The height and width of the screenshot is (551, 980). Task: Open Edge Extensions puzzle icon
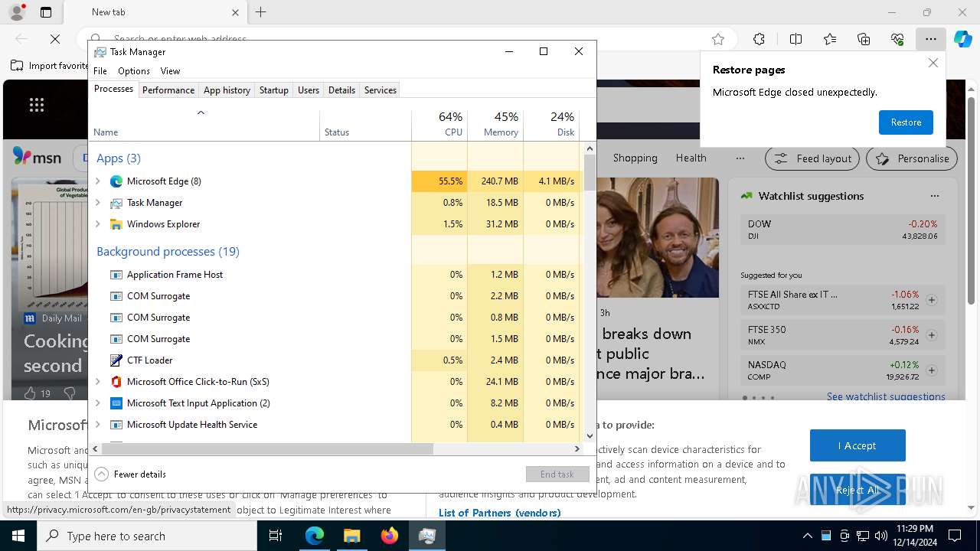(x=759, y=39)
